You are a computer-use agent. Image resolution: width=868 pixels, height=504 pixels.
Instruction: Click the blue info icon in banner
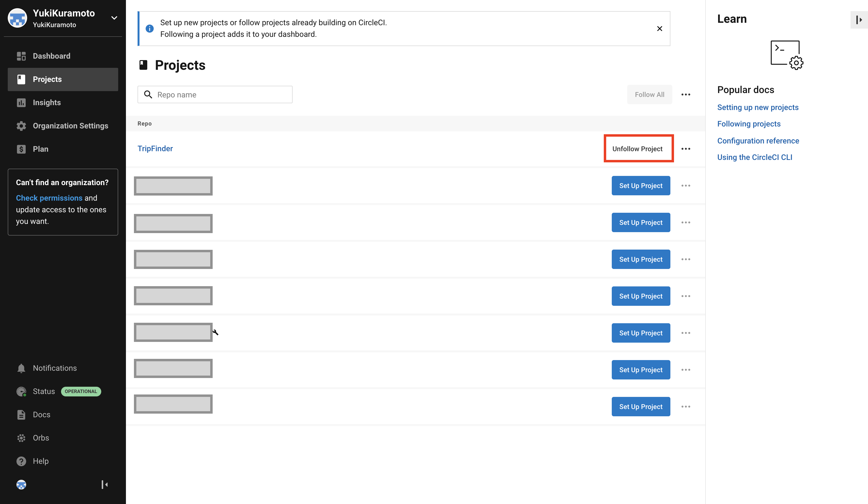[149, 29]
